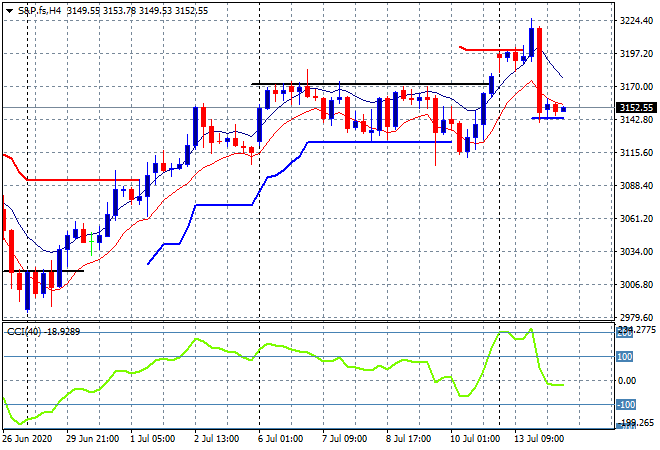Select the green CCI indicator line

point(283,375)
